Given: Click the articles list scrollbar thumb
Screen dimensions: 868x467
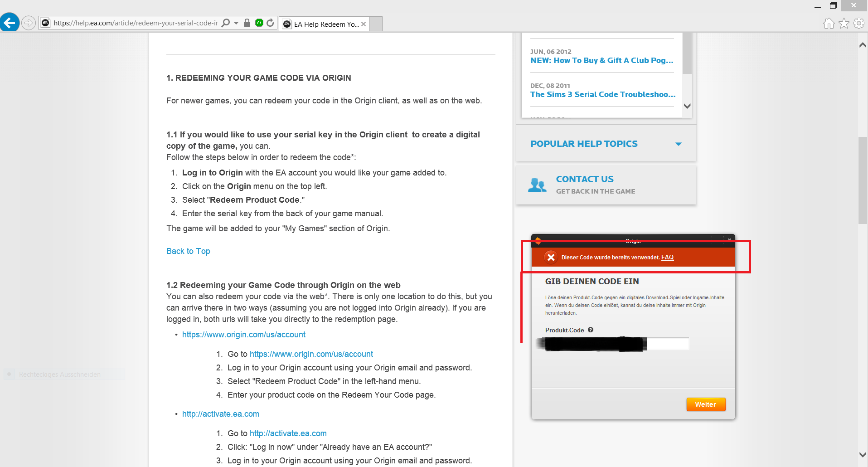Looking at the screenshot, I should click(x=687, y=53).
